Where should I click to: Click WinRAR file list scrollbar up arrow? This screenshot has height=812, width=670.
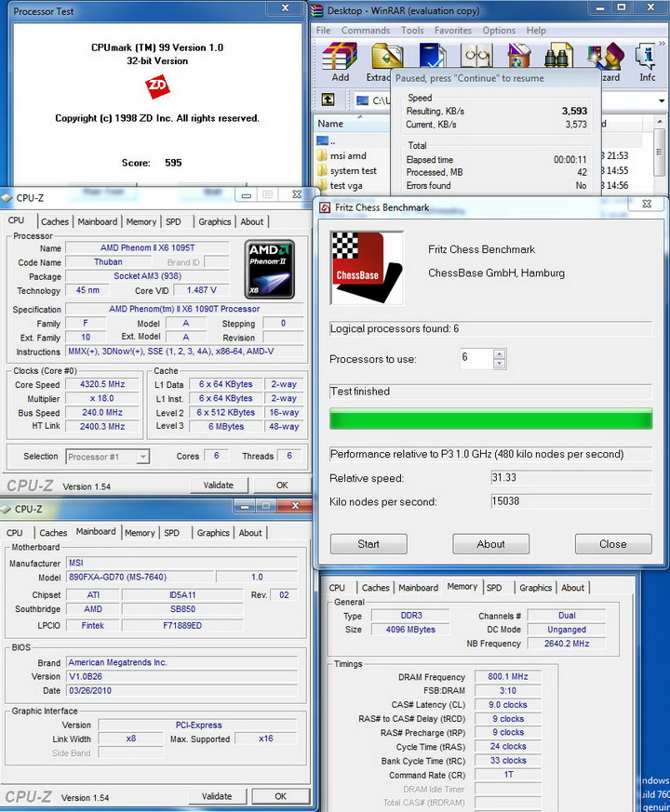click(659, 121)
